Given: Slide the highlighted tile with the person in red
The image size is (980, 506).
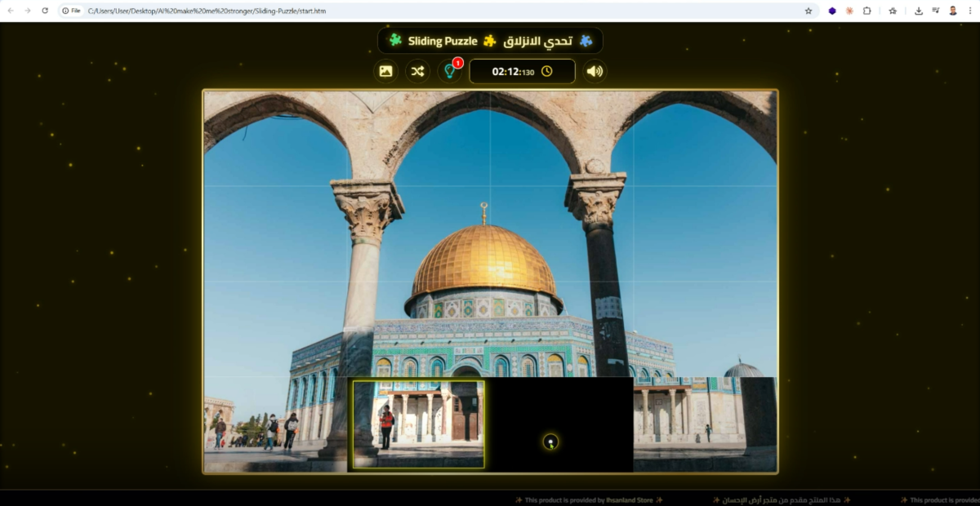Looking at the screenshot, I should click(418, 424).
